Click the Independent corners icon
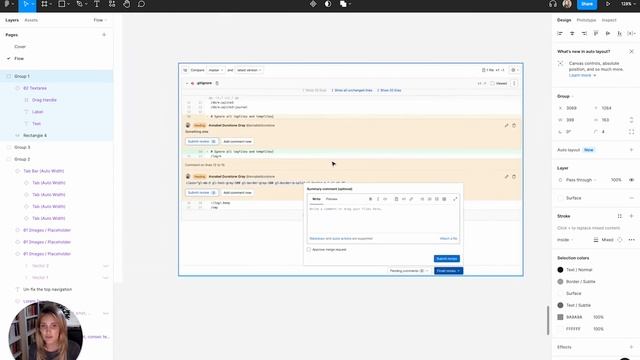 point(631,132)
